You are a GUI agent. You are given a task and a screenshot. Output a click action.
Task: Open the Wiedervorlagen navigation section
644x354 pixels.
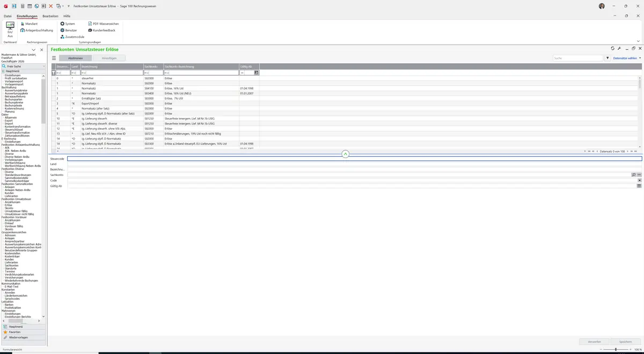pyautogui.click(x=23, y=337)
